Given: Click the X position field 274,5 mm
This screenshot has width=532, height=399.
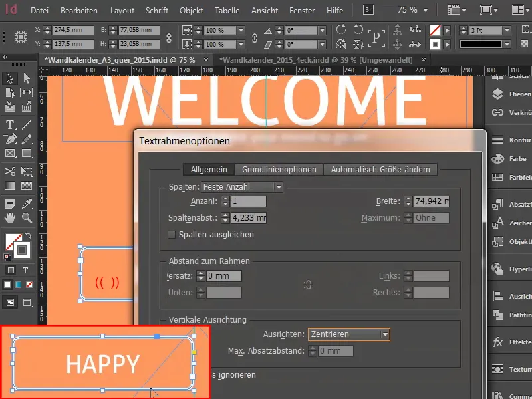Looking at the screenshot, I should coord(73,30).
